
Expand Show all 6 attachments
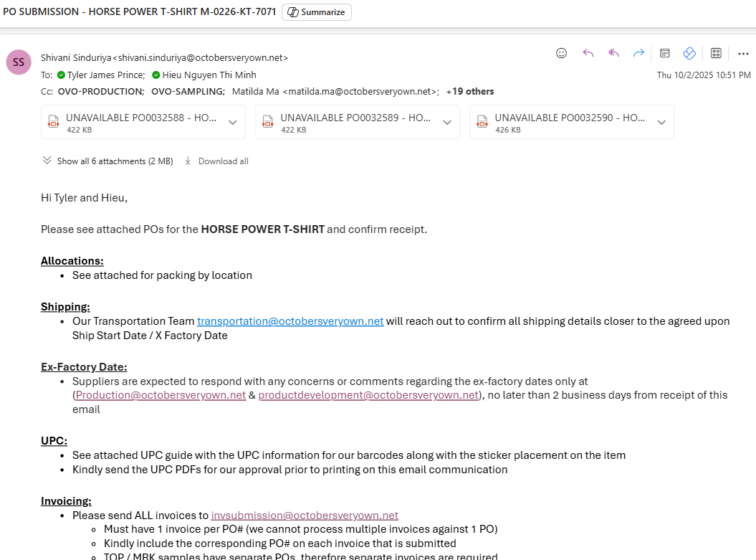coord(107,161)
